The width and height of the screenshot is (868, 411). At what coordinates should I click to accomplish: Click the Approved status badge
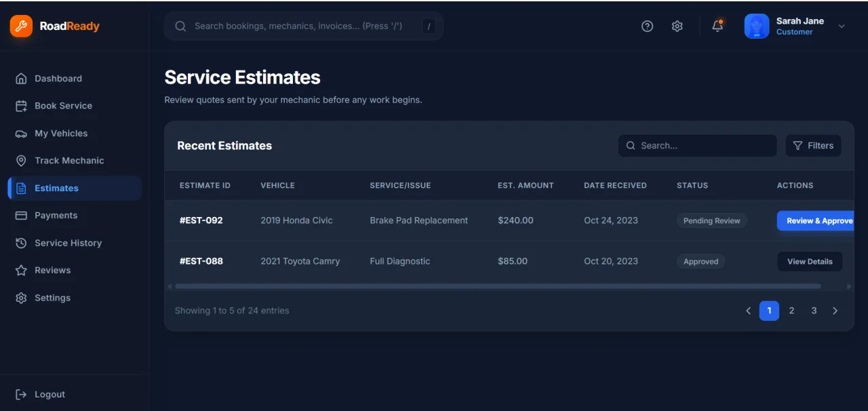tap(701, 261)
